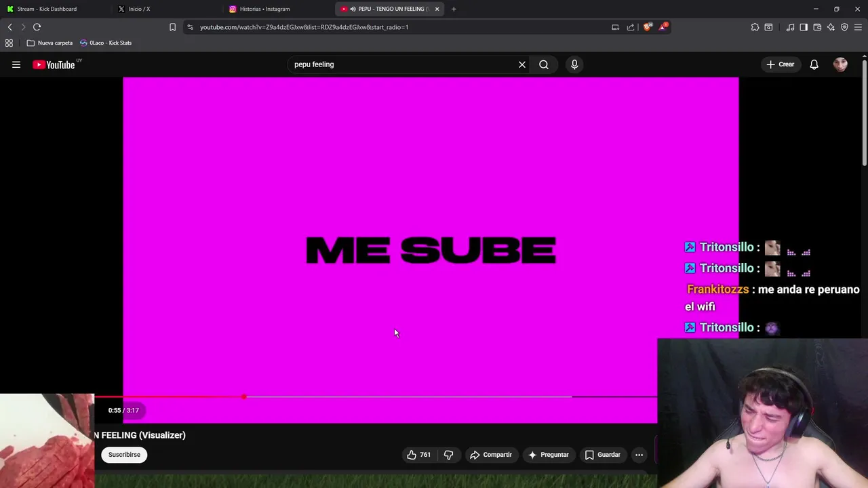Subscribe with the Suscribirse button

pos(124,455)
